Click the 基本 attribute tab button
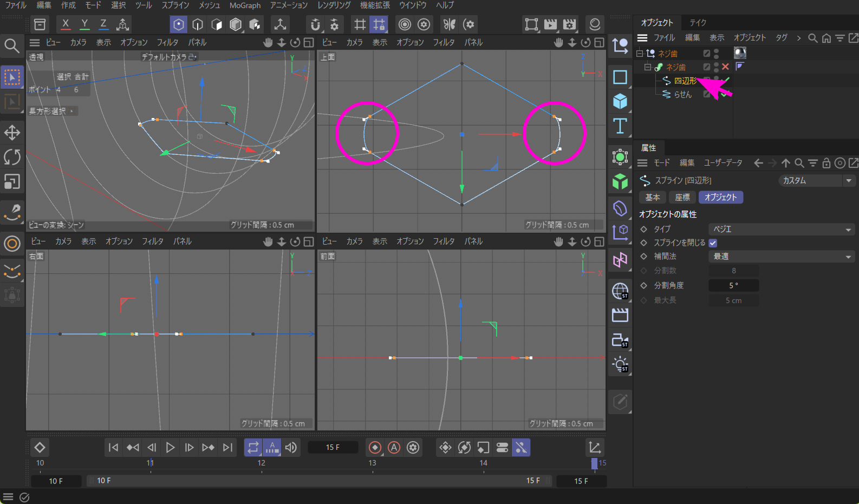The image size is (859, 504). coord(652,198)
